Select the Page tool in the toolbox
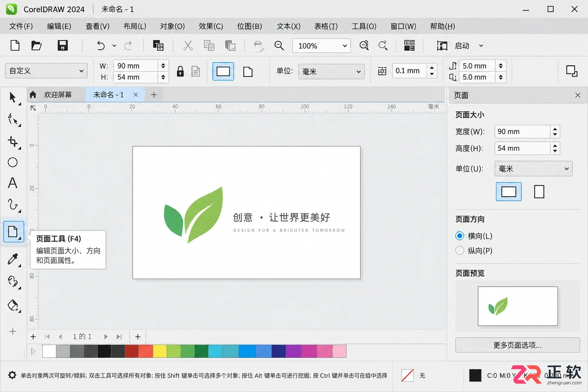 click(x=13, y=232)
